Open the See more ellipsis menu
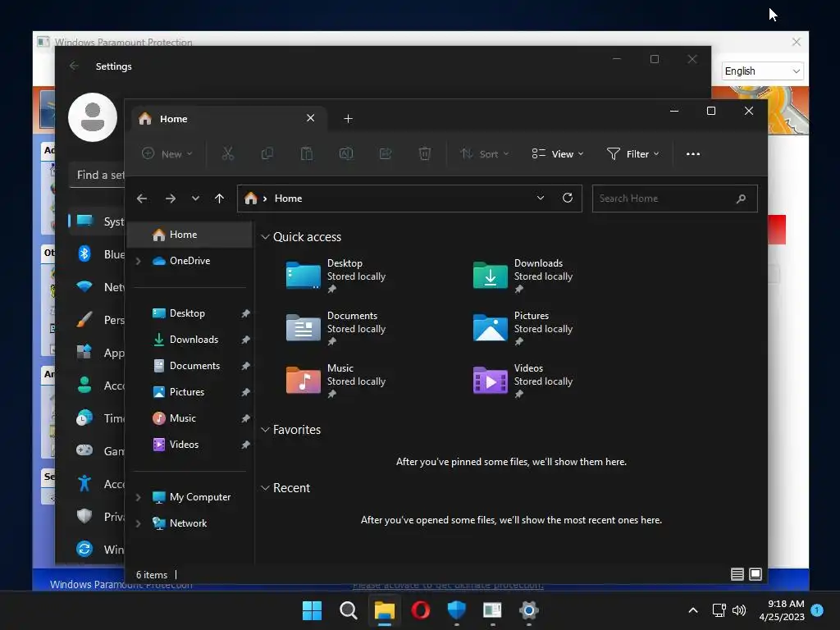840x630 pixels. tap(692, 153)
